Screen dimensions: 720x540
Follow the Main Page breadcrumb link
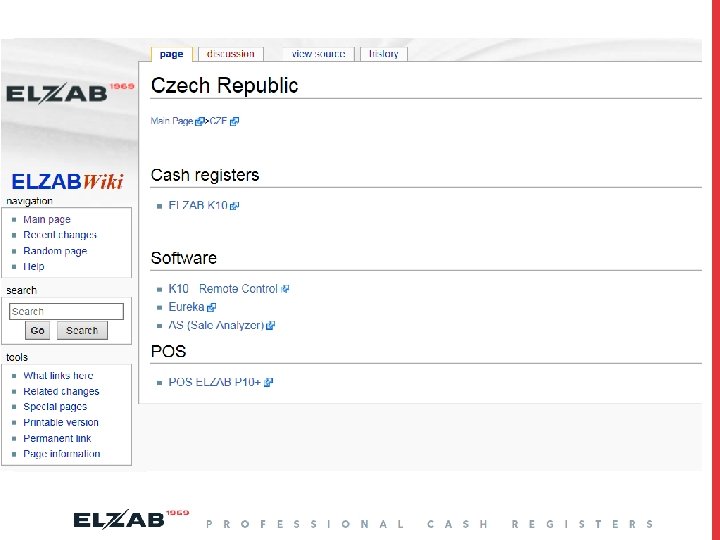172,121
